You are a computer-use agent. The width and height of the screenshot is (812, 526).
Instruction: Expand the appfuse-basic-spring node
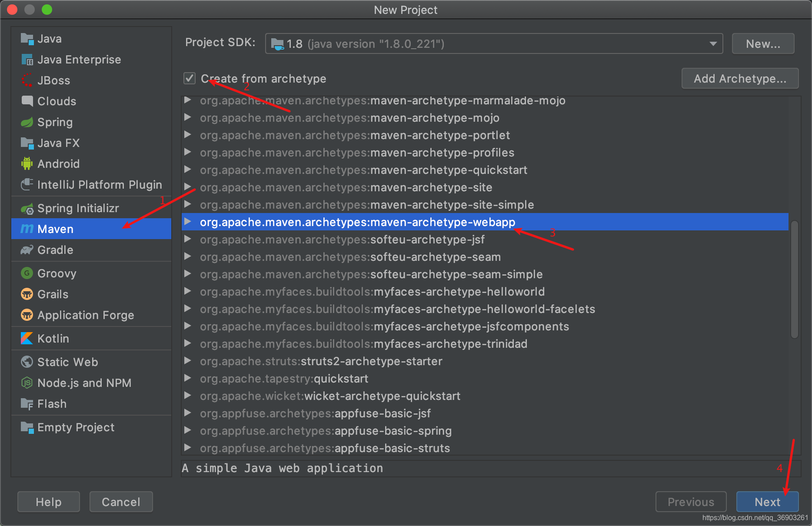(x=187, y=430)
